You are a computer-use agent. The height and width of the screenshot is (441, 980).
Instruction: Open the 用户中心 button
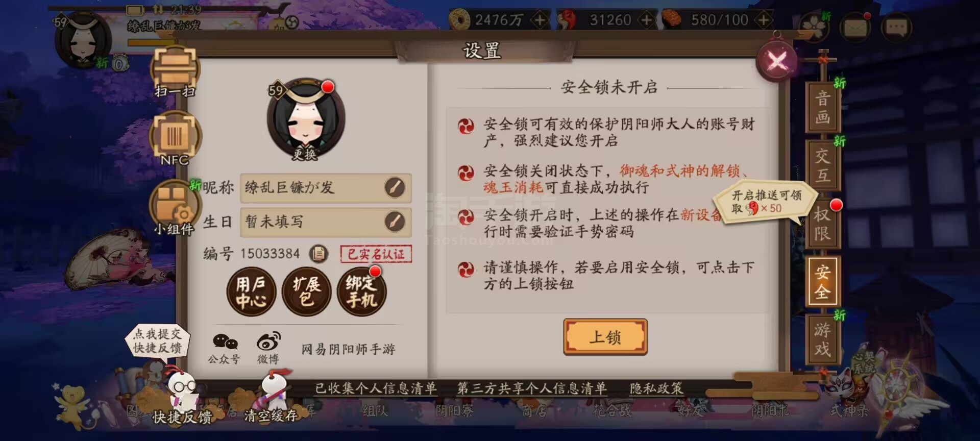coord(251,292)
